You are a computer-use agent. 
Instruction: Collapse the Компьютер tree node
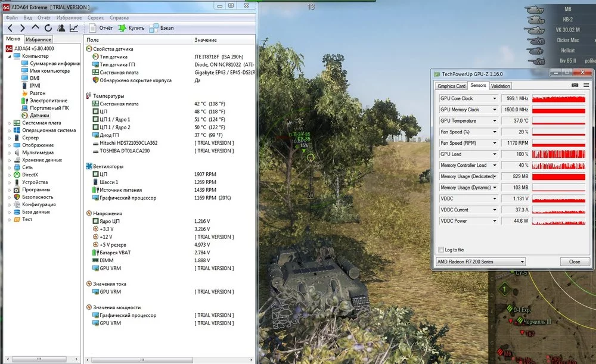tap(9, 56)
